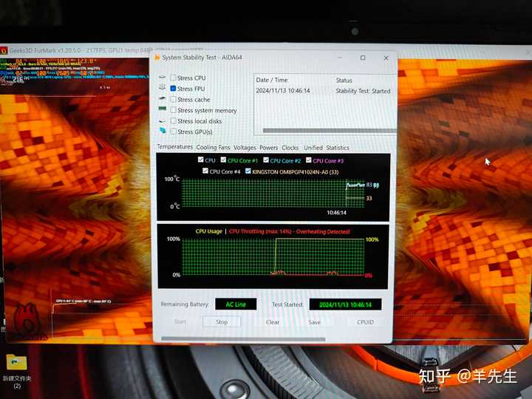532x399 pixels.
Task: Open the Clocks tab
Action: [290, 148]
